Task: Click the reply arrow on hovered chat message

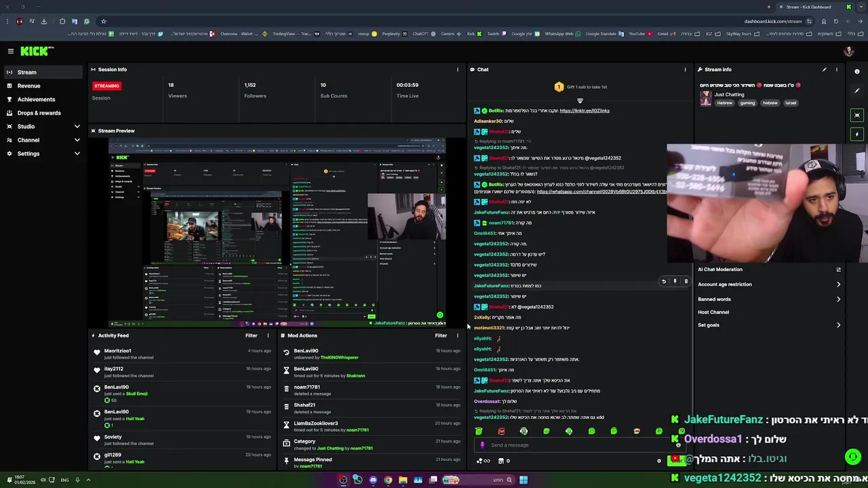Action: pos(664,281)
